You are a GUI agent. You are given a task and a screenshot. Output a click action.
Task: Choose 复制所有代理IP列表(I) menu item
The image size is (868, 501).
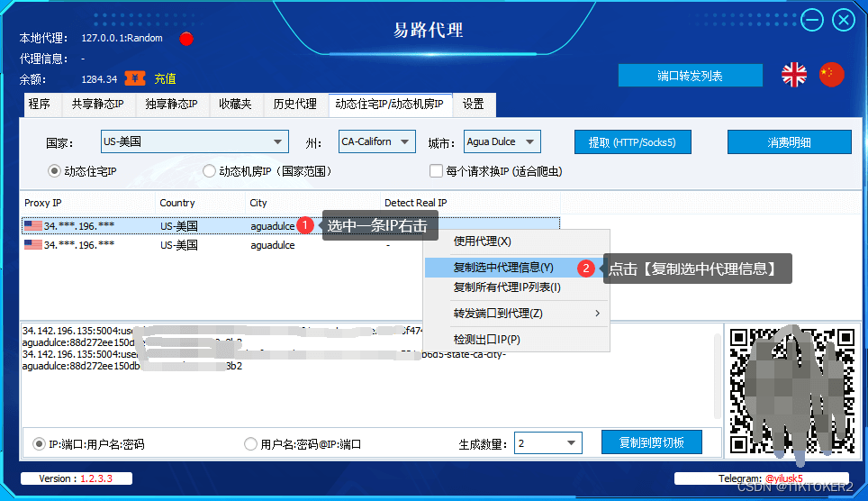tap(517, 287)
